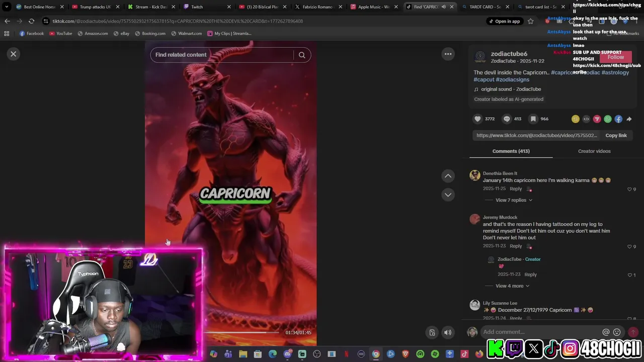Reply to Jeremy Murdock's comment
The image size is (644, 362).
(516, 246)
